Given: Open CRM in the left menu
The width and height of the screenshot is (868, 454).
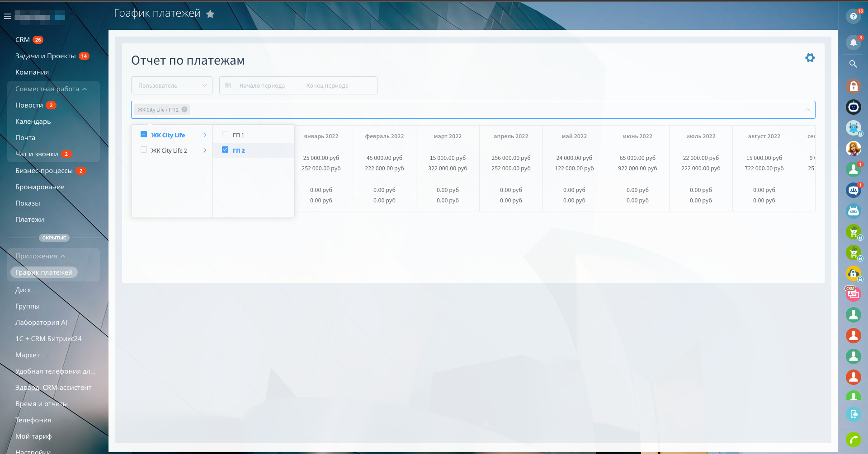Looking at the screenshot, I should tap(23, 40).
